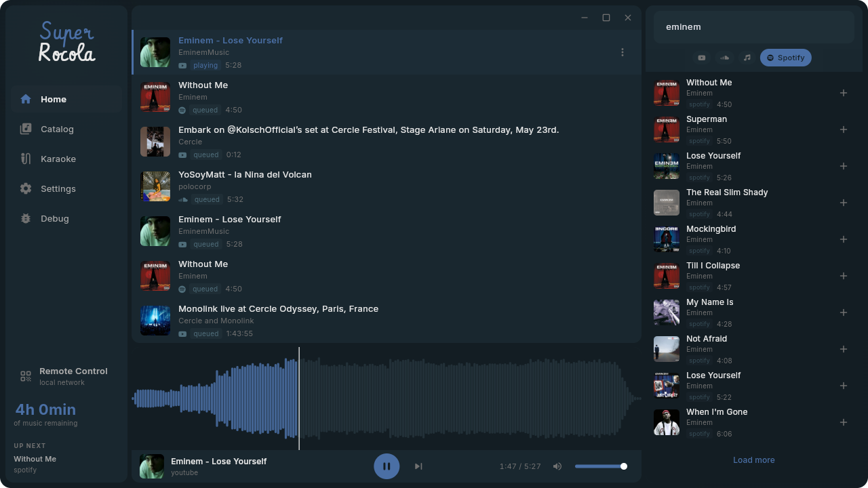Open the Debug page
Screen dimensions: 868x488
tap(54, 218)
